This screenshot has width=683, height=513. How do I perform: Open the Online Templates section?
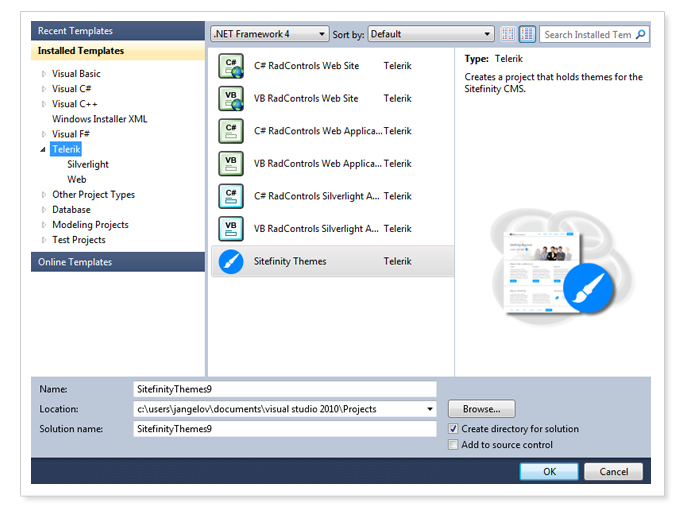pos(118,262)
